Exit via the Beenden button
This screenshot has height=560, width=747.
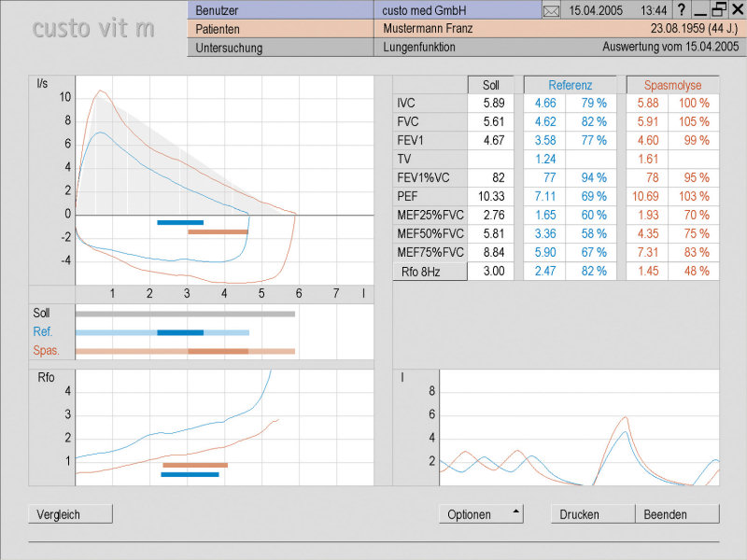(677, 514)
